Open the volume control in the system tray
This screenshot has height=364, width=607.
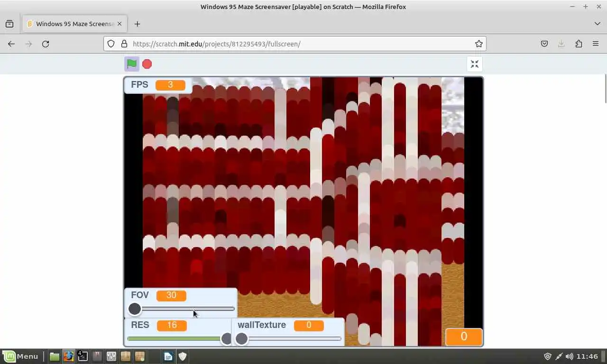pos(569,356)
